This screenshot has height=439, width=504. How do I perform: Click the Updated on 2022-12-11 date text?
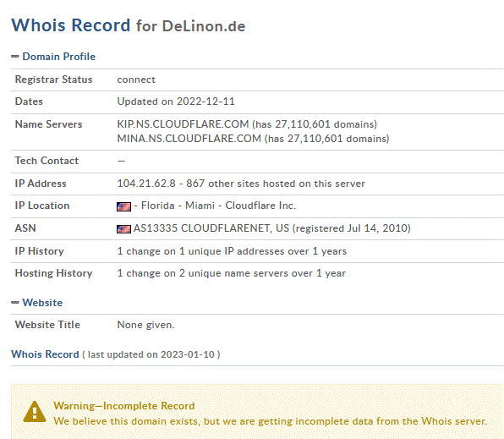pos(176,102)
